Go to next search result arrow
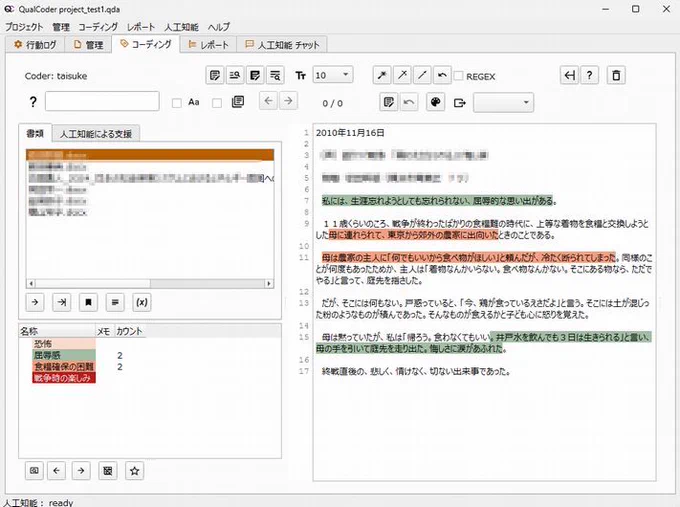Viewport: 680px width, 507px height. (x=288, y=101)
